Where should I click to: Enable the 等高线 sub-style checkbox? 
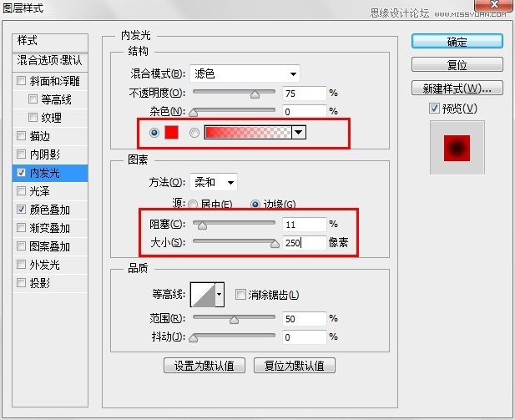33,99
